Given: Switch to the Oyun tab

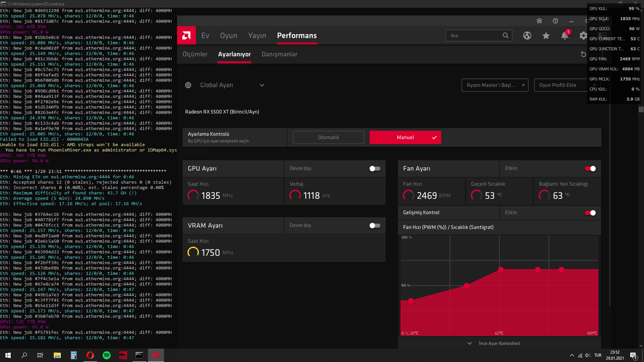Looking at the screenshot, I should pyautogui.click(x=228, y=36).
